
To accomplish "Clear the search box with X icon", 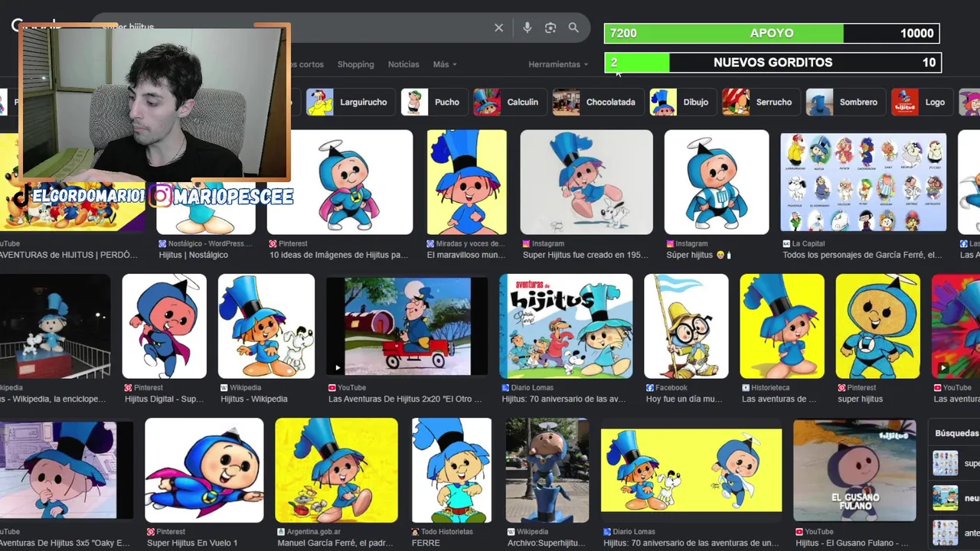I will (x=498, y=28).
